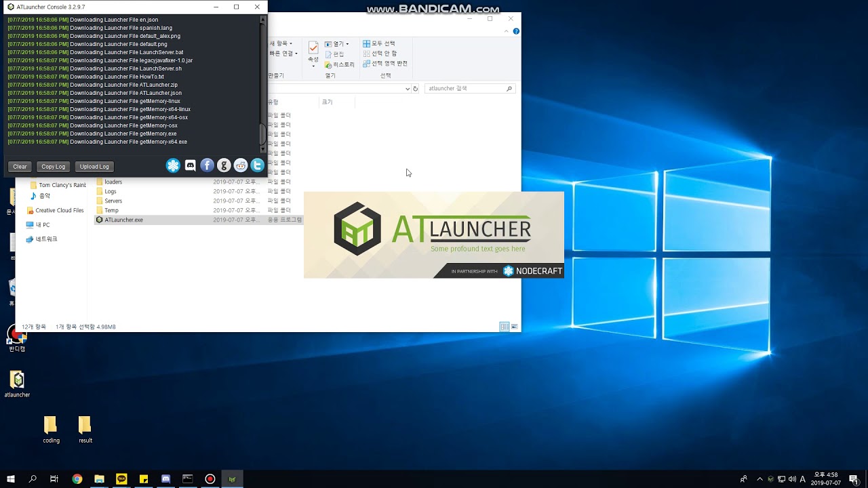Click 모두 선택 in Explorer ribbon
The image size is (868, 488).
point(379,43)
